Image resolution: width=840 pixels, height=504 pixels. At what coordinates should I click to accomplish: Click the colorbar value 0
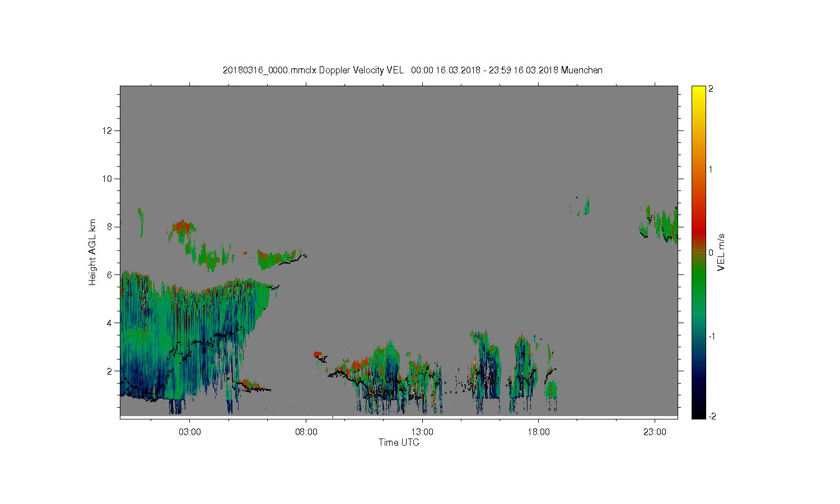click(711, 253)
